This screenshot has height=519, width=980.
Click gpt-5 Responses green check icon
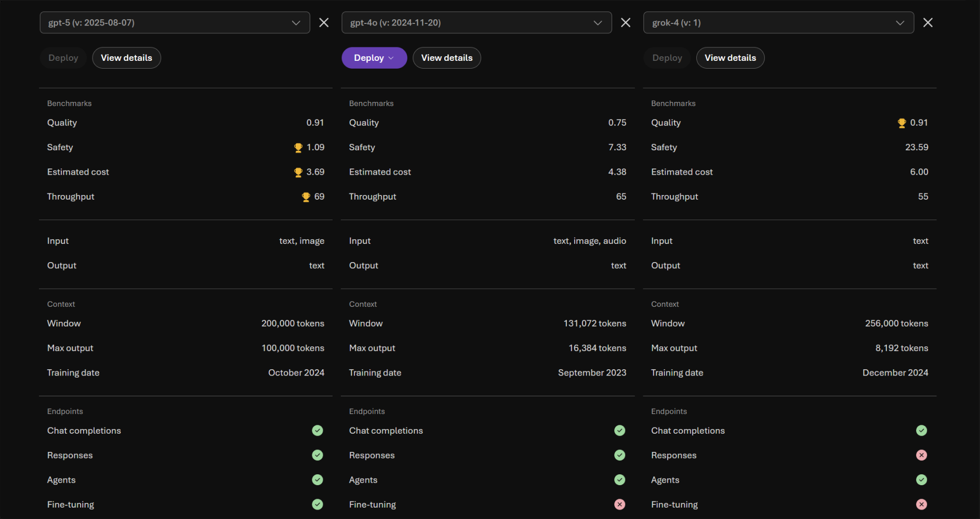(x=317, y=455)
